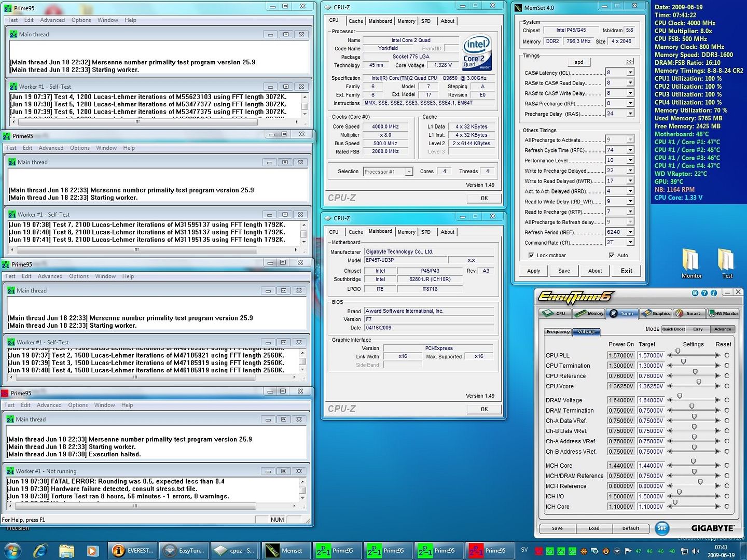Viewport: 747px width, 560px height.
Task: Open the Monitor folder on the desktop
Action: coord(691,263)
